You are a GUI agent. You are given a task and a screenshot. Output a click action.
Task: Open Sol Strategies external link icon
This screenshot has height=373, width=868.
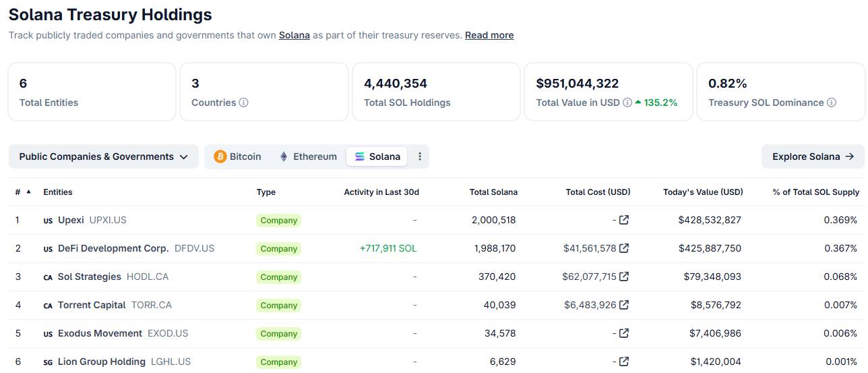[x=624, y=277]
